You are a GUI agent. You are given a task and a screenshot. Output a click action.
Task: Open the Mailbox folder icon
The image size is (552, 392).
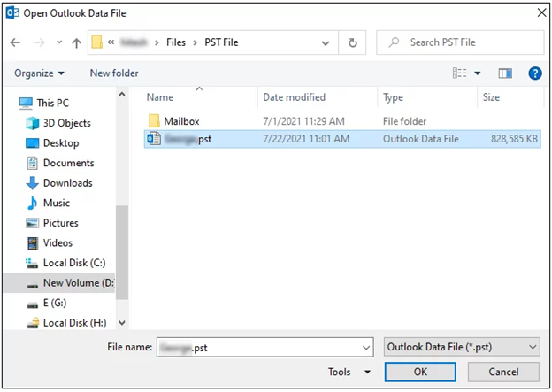coord(154,121)
